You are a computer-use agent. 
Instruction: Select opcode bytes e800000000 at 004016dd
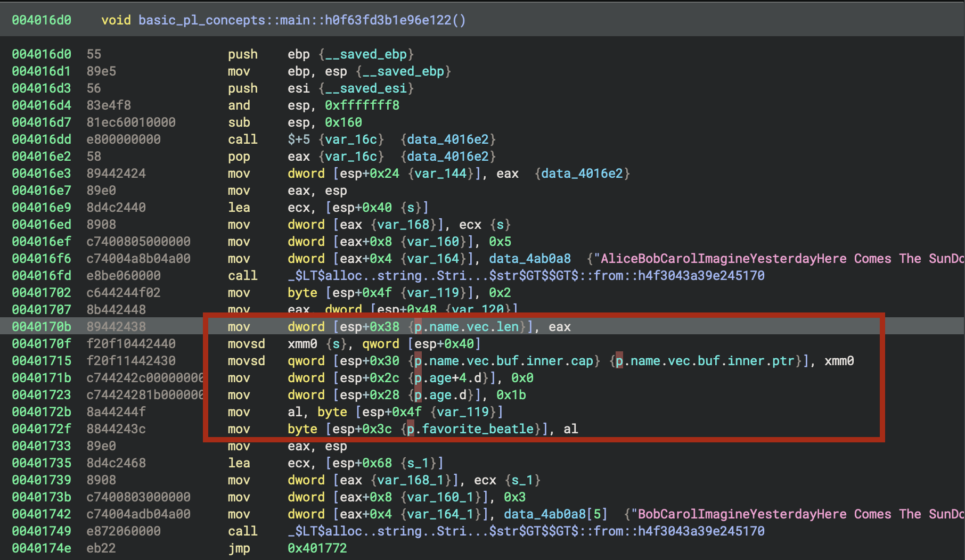point(124,139)
